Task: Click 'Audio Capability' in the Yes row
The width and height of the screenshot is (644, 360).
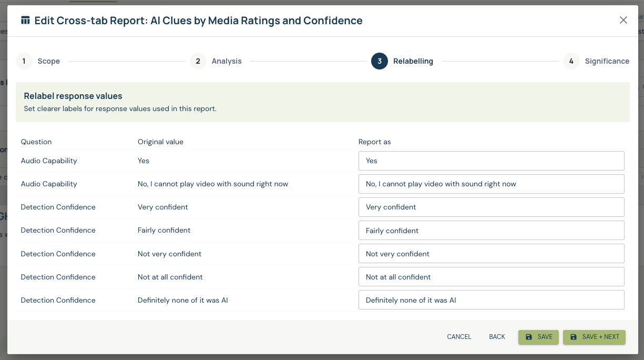Action: pyautogui.click(x=49, y=161)
